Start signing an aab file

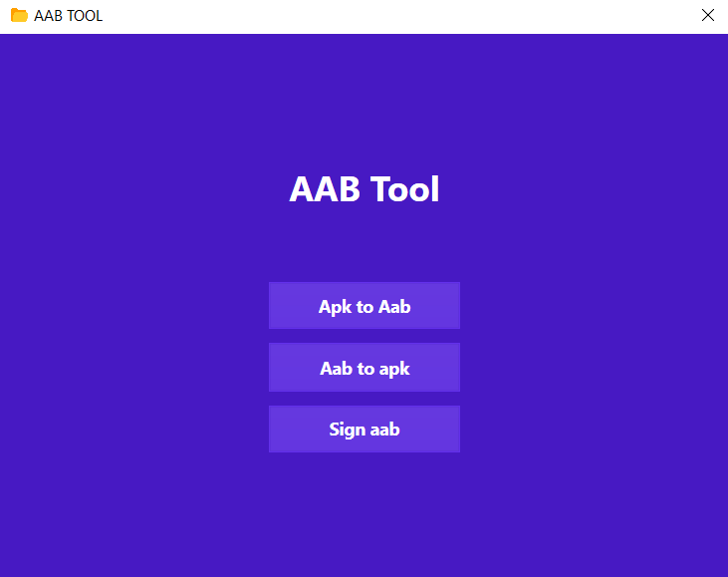click(364, 430)
